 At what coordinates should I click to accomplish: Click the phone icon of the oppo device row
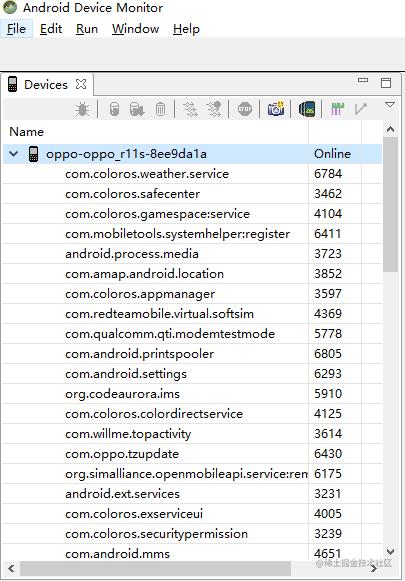(33, 154)
